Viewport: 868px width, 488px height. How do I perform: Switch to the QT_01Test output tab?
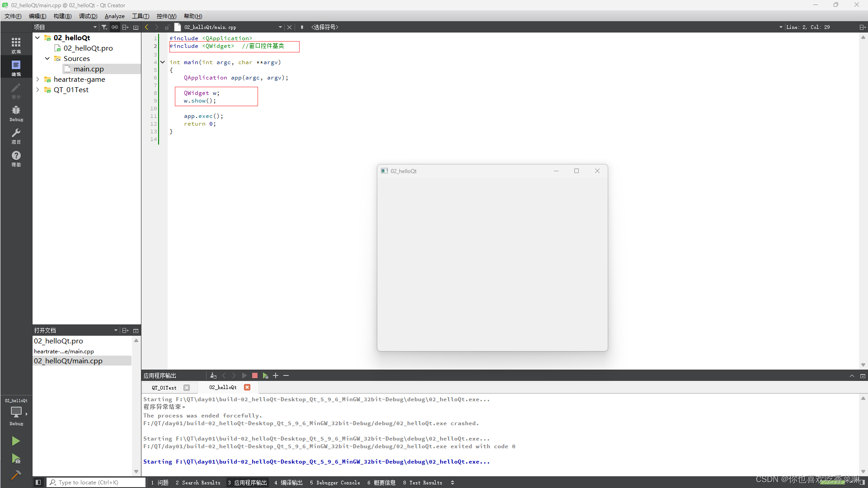click(164, 388)
